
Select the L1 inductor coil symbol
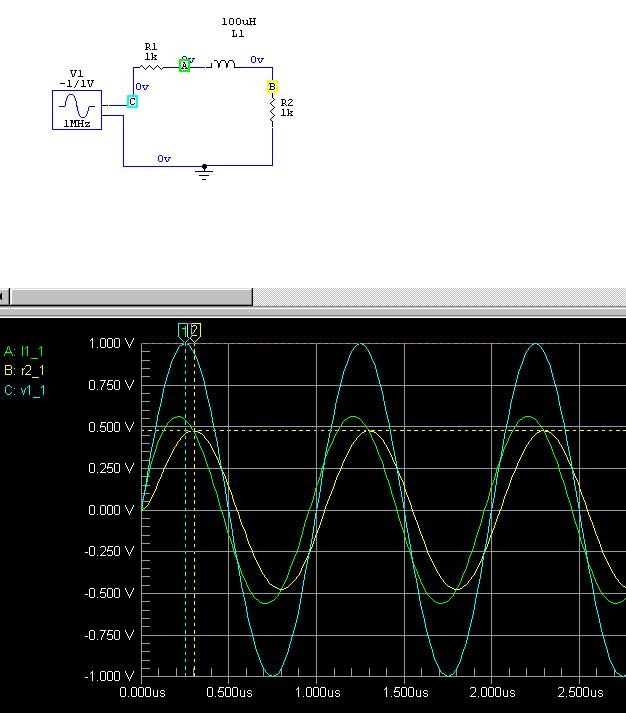(x=223, y=64)
